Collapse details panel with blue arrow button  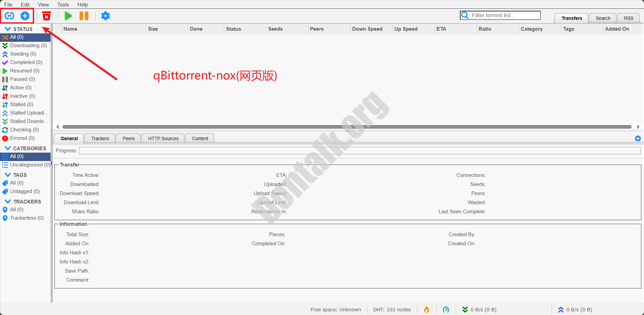638,138
